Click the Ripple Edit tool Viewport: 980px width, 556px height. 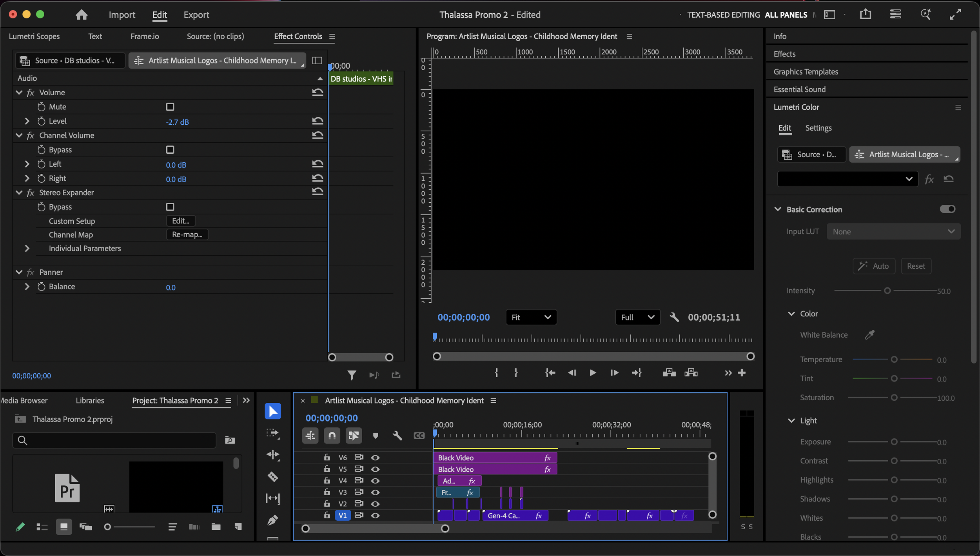point(273,454)
